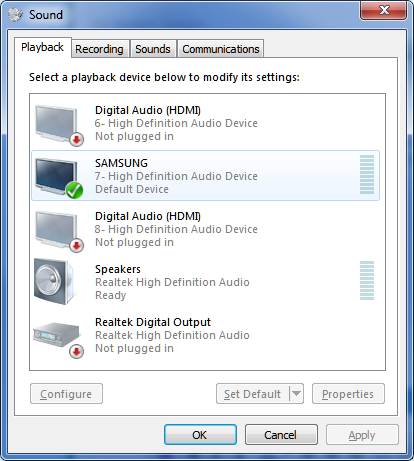This screenshot has width=414, height=461.
Task: Click the green default checkmark badge
Action: point(74,190)
